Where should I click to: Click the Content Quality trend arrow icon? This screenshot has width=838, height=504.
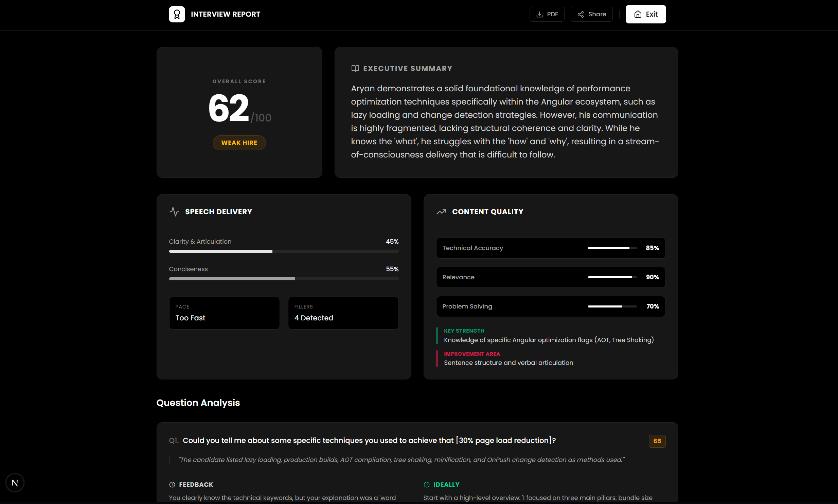coord(441,211)
